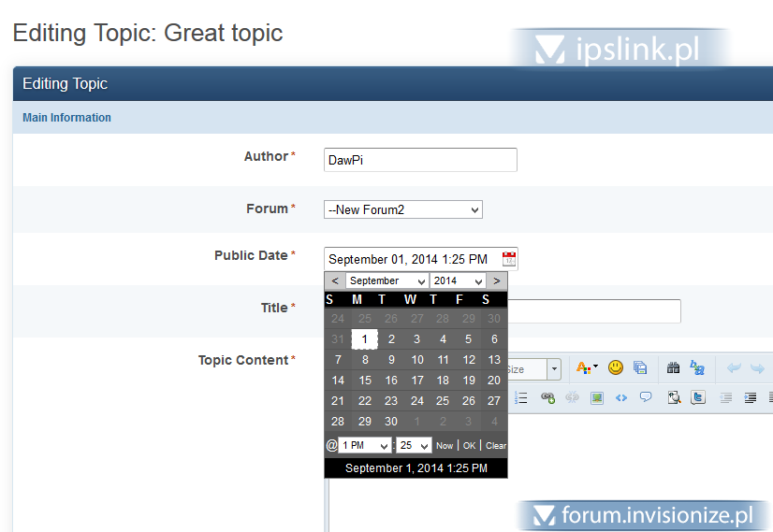The image size is (773, 532).
Task: Open the Forum dropdown showing New Forum2
Action: click(402, 209)
